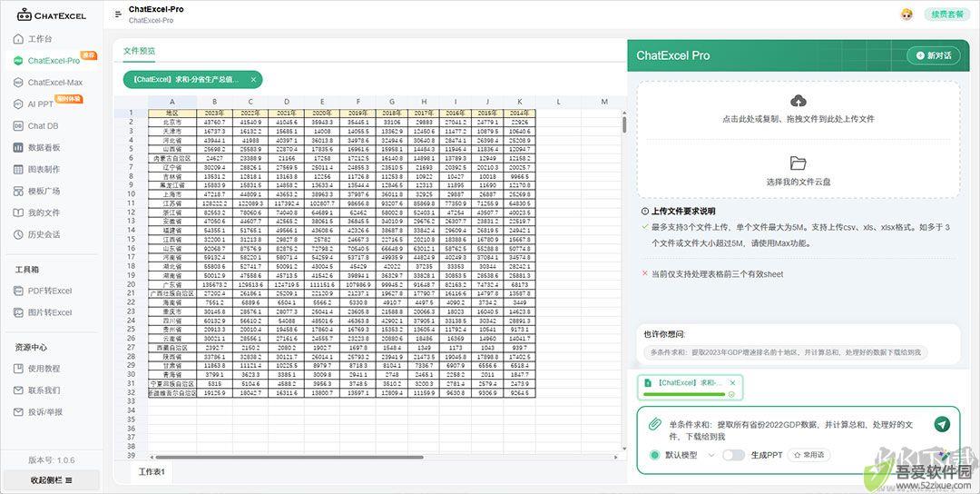Close the green file chip in 文件预览
The image size is (980, 494).
point(253,79)
